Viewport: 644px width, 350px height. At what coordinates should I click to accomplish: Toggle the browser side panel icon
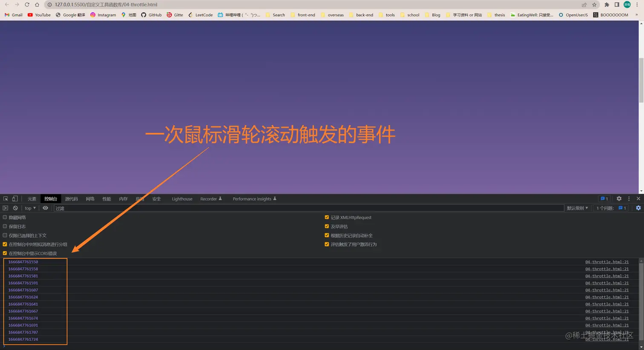point(617,5)
